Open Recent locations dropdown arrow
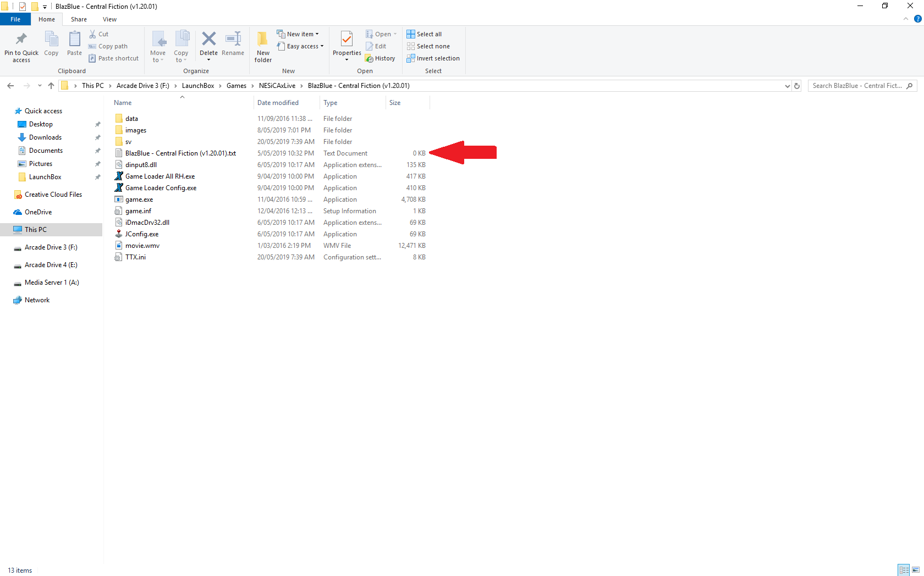The width and height of the screenshot is (924, 576). pyautogui.click(x=40, y=86)
